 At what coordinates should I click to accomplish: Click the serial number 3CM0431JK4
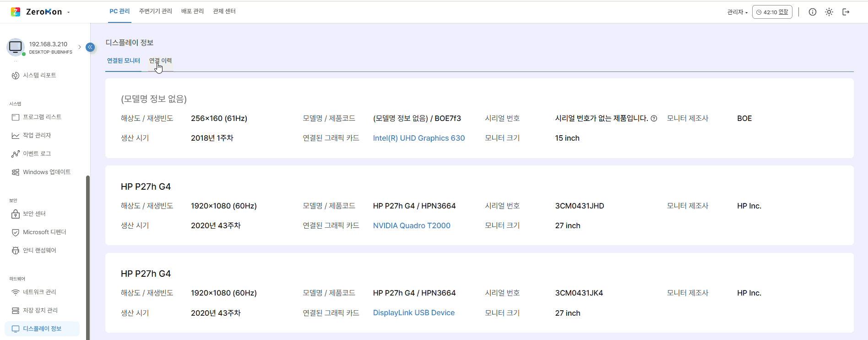point(579,293)
